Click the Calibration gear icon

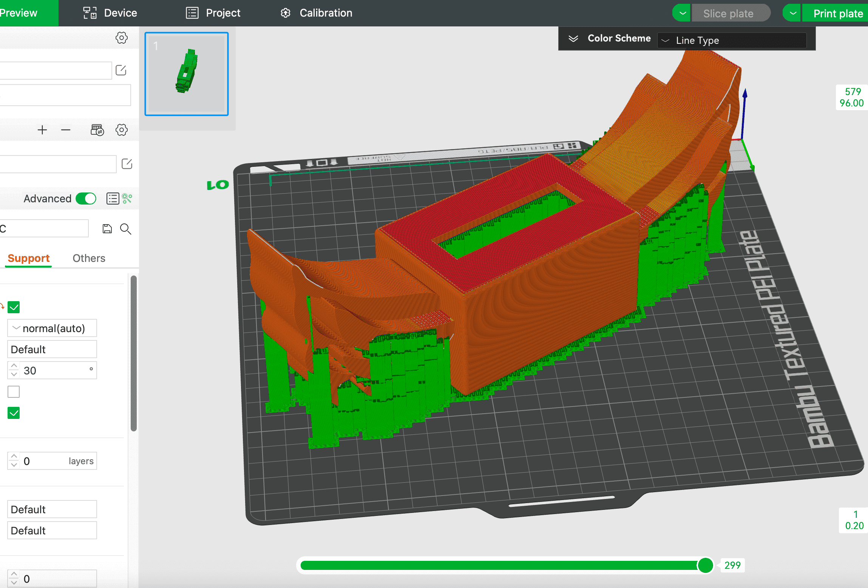tap(286, 13)
